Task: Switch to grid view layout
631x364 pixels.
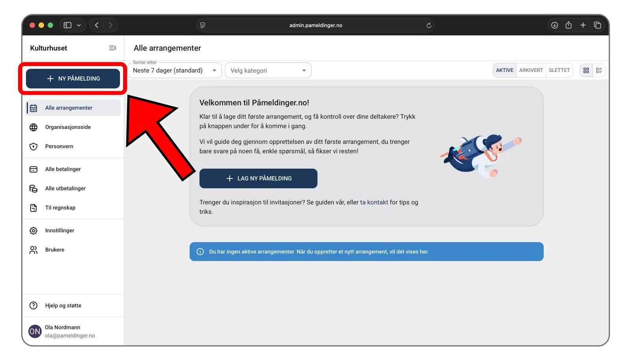Action: point(586,70)
